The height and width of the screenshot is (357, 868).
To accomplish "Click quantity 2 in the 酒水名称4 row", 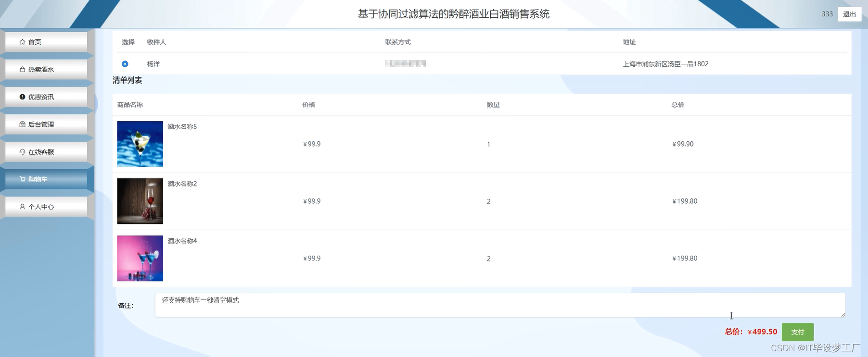I will coord(489,259).
